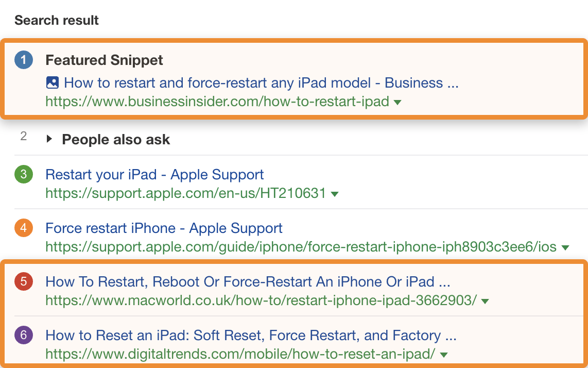Click the 'People also ask' label
Viewport: 588px width, 368px height.
pos(116,140)
